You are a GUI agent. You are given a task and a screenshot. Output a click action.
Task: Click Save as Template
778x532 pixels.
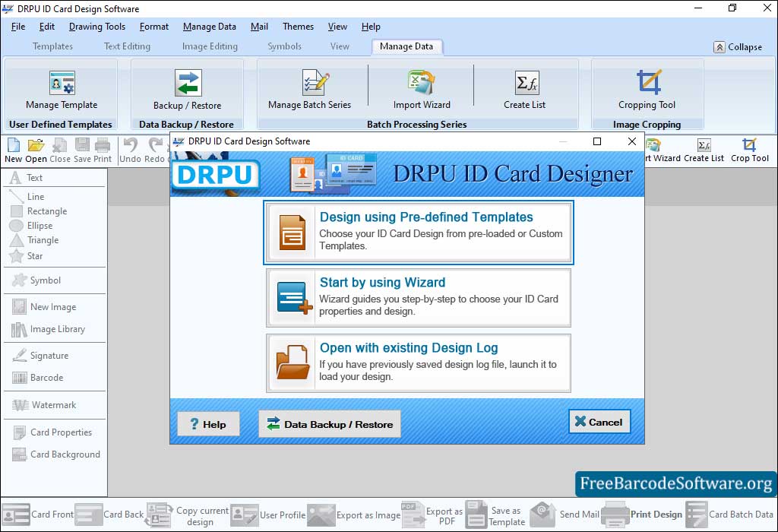495,515
